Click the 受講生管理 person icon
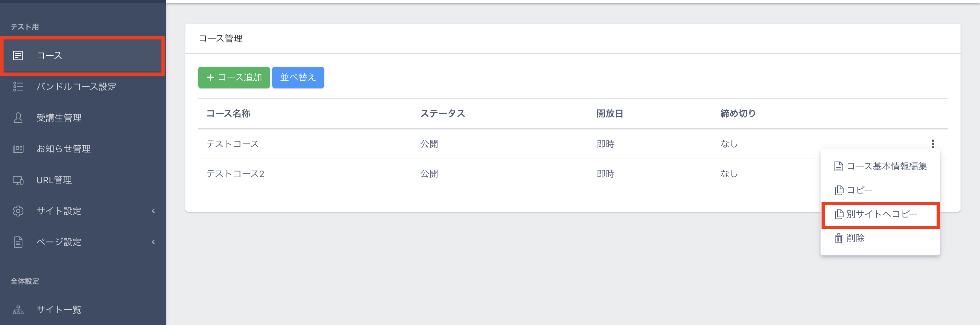The width and height of the screenshot is (980, 325). pos(18,118)
